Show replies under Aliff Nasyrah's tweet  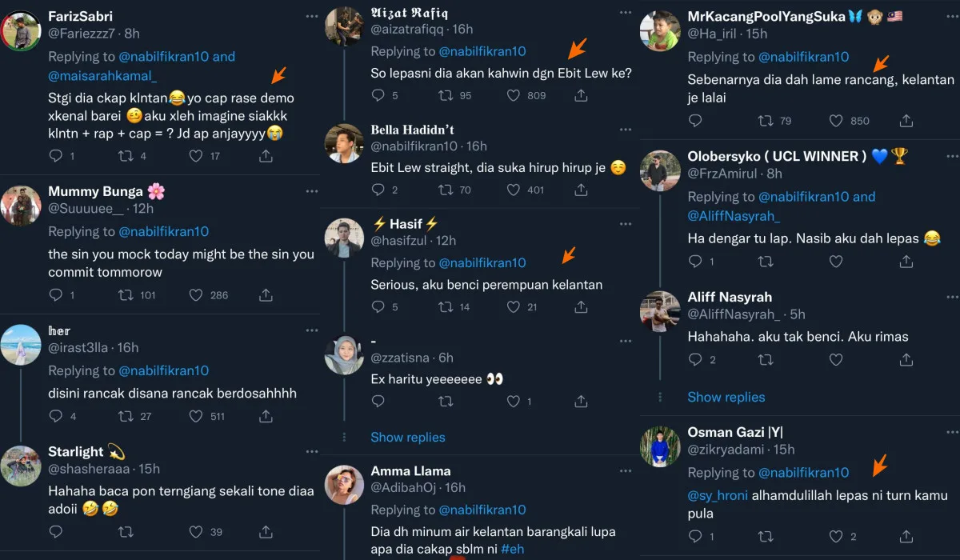[726, 397]
